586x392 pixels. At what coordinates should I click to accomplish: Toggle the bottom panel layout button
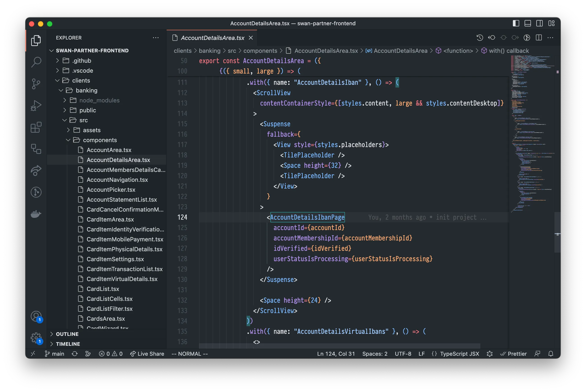(x=528, y=23)
